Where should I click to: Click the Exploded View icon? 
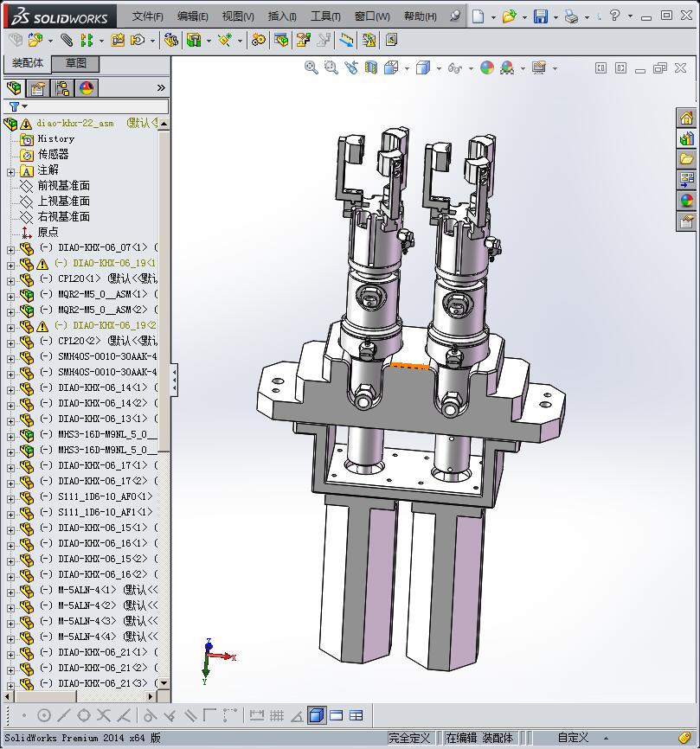tap(304, 40)
